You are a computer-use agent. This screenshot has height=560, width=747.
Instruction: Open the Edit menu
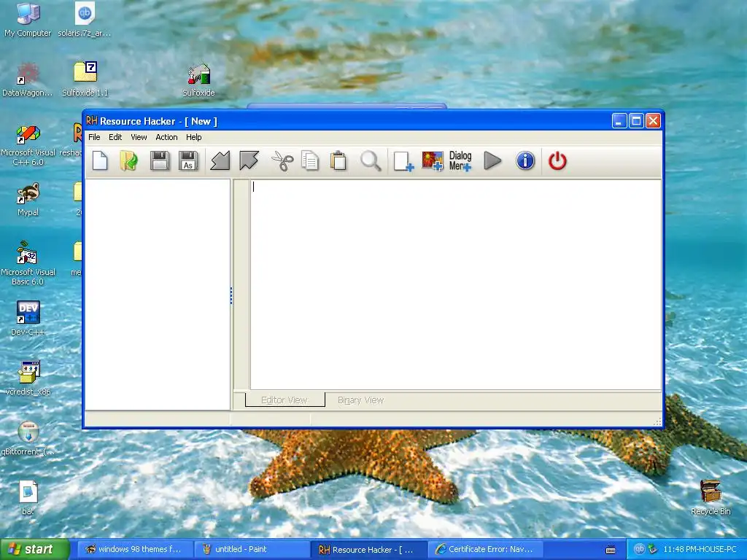[x=115, y=137]
